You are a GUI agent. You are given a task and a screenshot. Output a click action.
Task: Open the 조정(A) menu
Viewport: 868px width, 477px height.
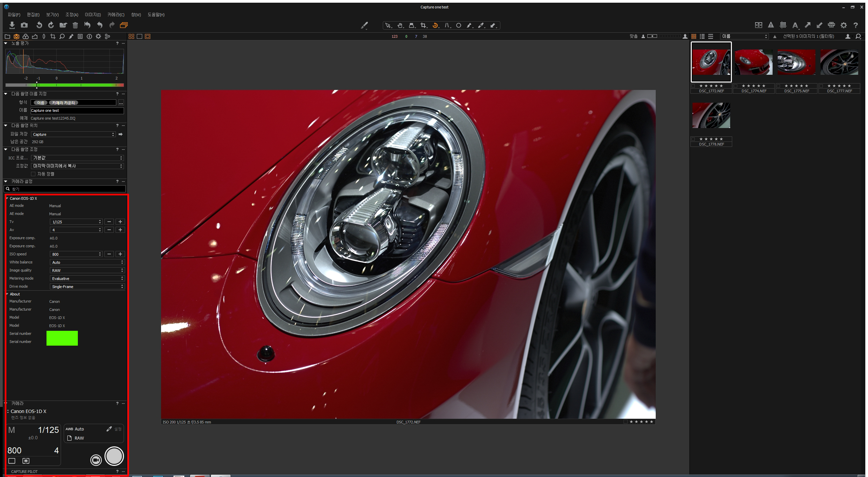(x=71, y=15)
